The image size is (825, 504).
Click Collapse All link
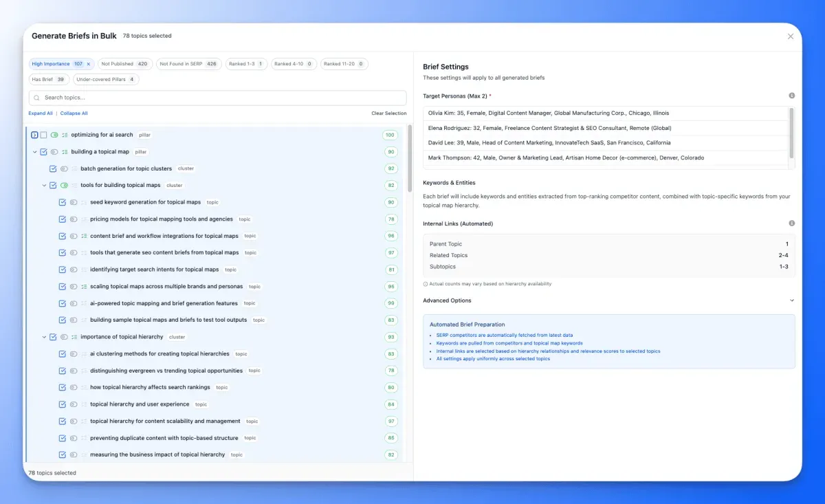tap(74, 113)
